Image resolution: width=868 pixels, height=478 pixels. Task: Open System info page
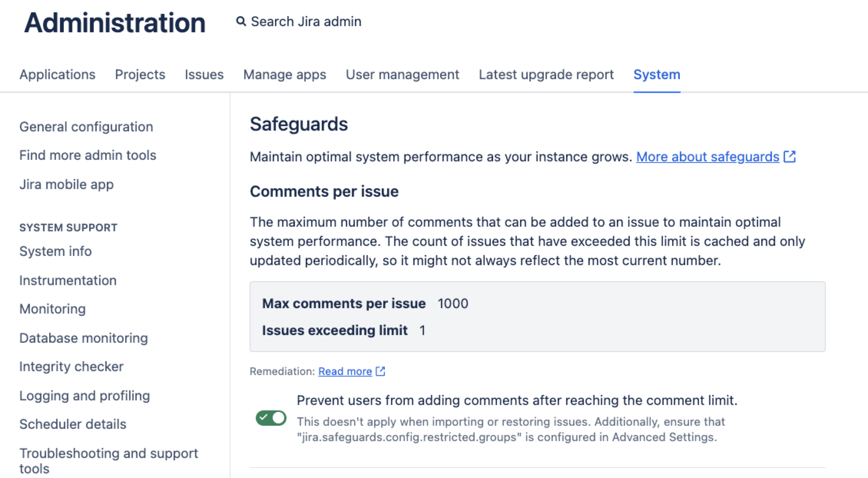(56, 251)
